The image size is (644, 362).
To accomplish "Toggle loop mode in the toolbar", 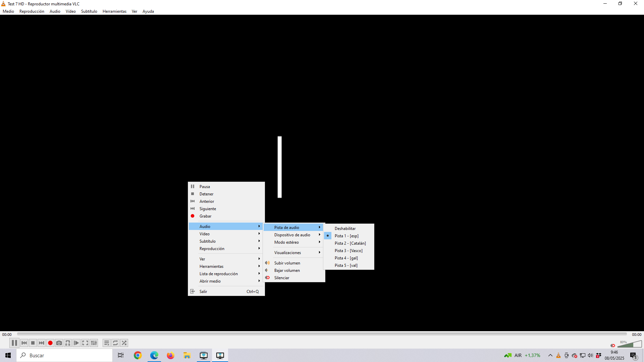I will tap(115, 343).
